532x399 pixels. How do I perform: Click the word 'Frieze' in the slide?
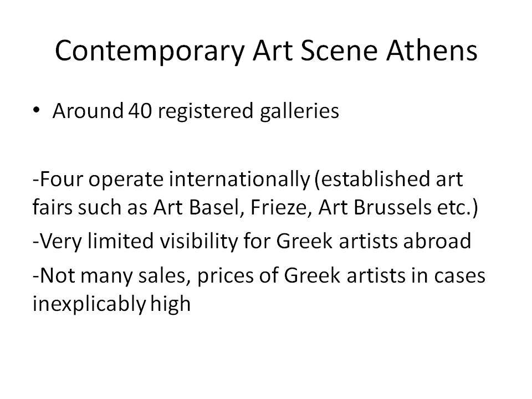point(281,207)
